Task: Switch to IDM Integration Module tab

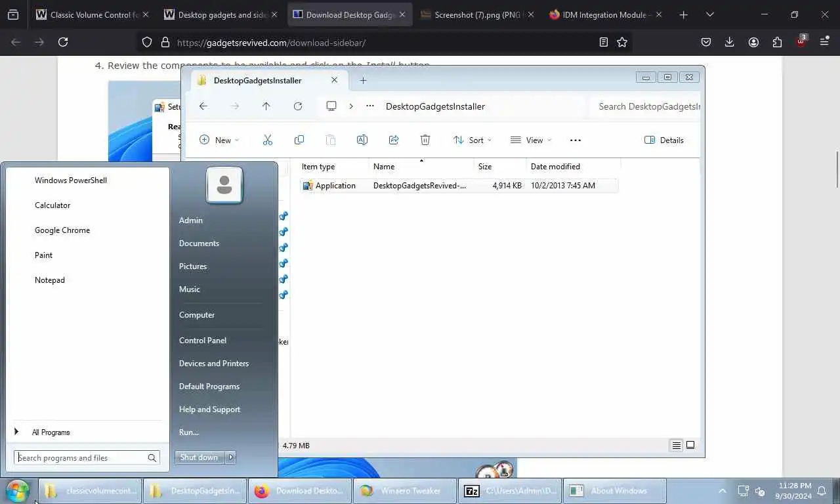Action: coord(604,14)
